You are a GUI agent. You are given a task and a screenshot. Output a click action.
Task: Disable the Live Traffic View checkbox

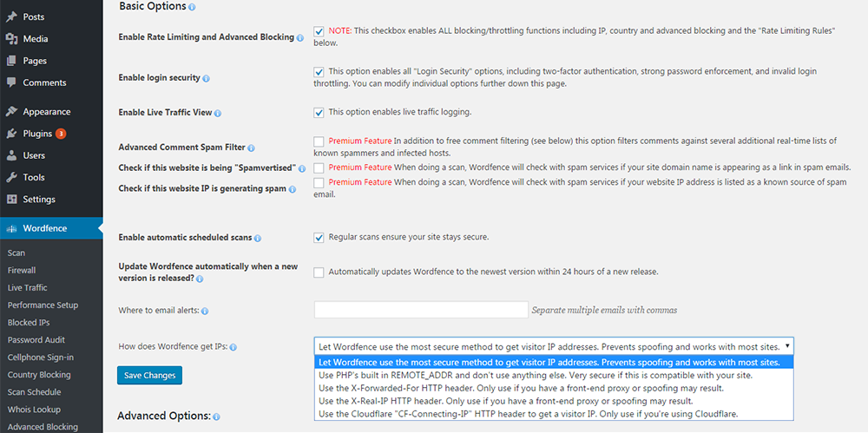click(x=319, y=113)
